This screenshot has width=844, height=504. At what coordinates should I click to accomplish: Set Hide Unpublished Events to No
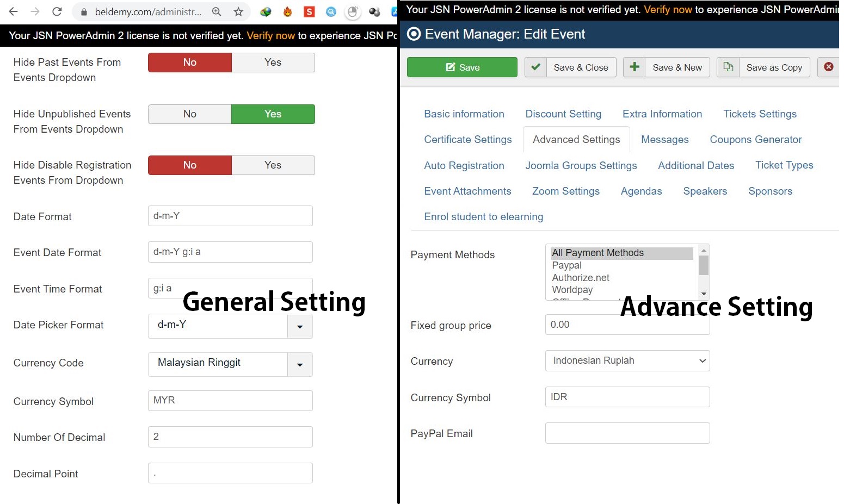click(189, 114)
